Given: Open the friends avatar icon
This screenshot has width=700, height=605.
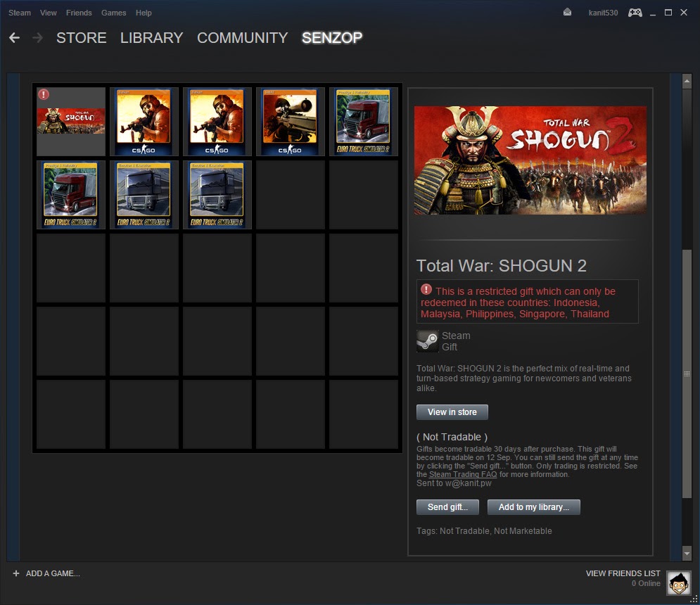Looking at the screenshot, I should click(679, 582).
